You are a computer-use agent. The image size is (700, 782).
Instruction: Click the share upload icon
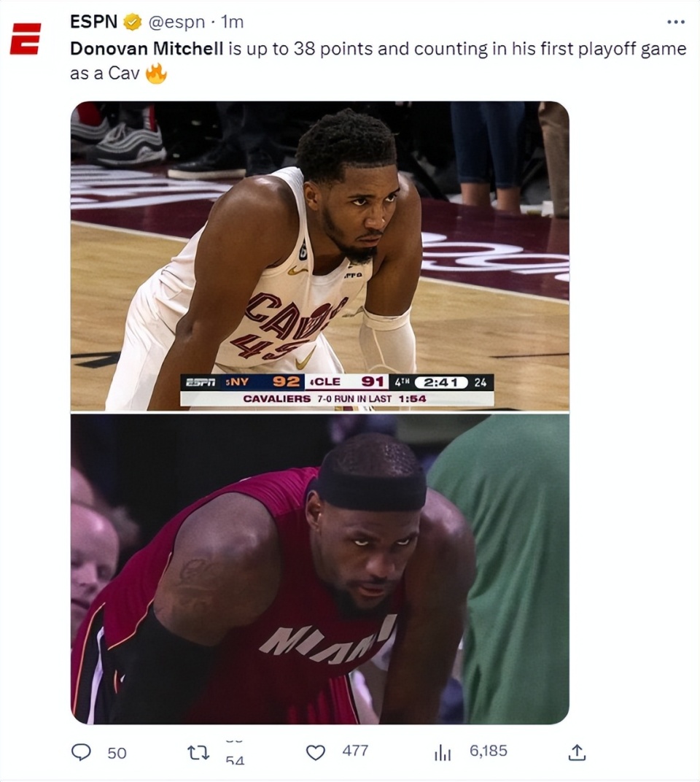tap(576, 752)
